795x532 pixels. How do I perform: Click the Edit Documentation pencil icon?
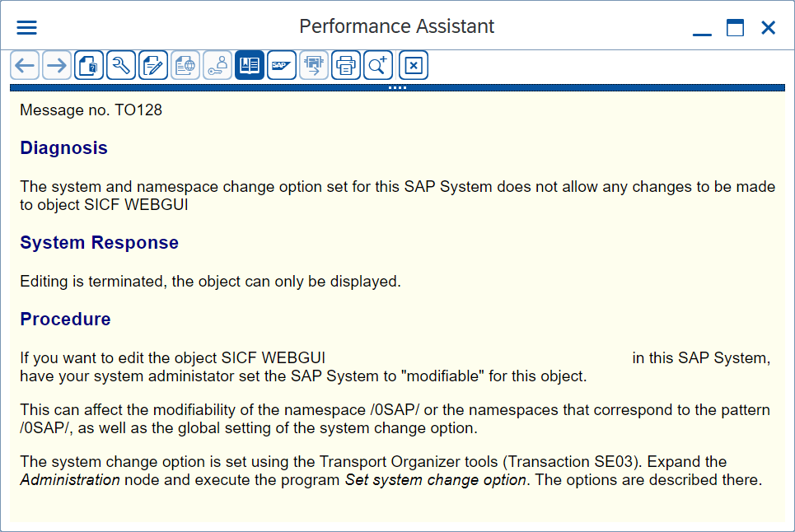[153, 65]
